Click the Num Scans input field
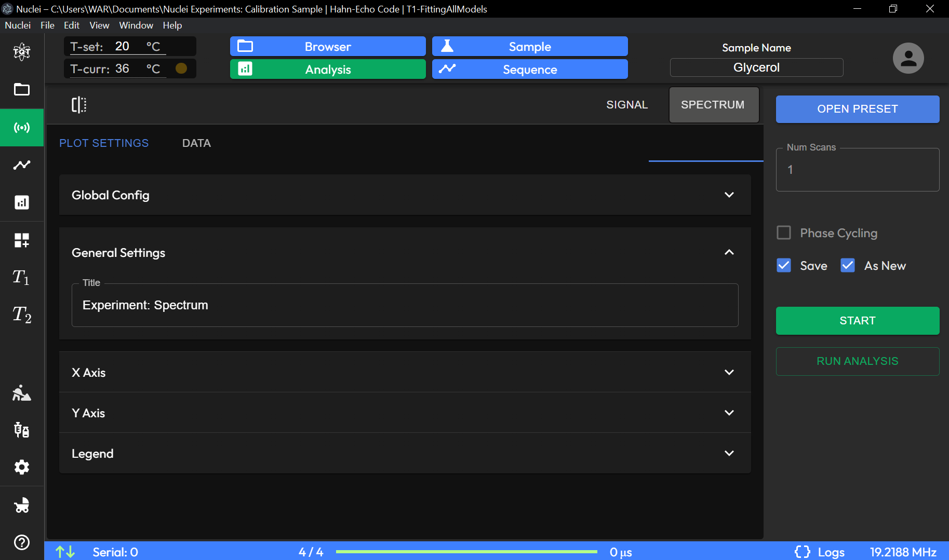 (x=858, y=170)
